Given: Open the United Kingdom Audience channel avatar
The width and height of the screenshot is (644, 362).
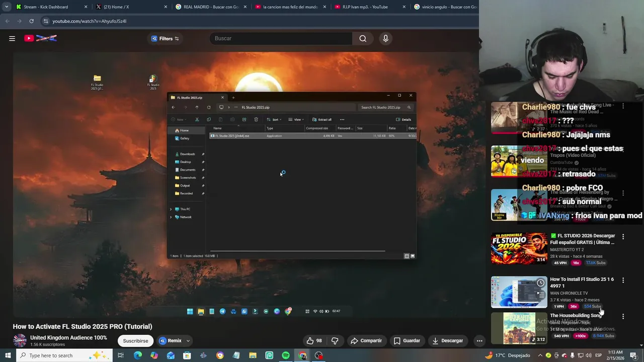Looking at the screenshot, I should 20,341.
